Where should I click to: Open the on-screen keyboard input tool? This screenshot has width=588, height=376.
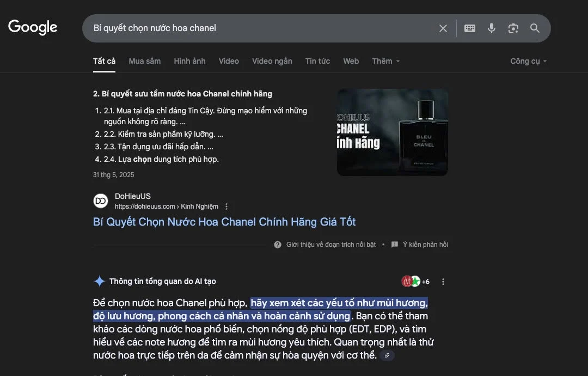click(x=469, y=28)
